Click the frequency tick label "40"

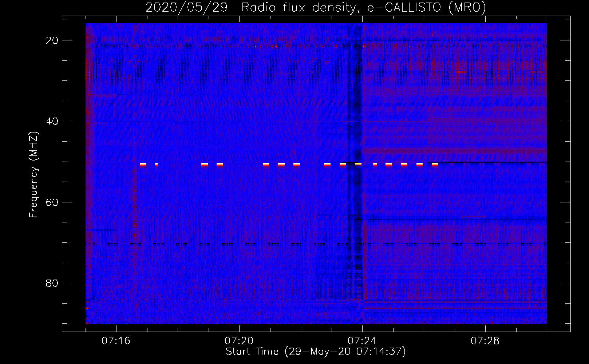pyautogui.click(x=52, y=121)
